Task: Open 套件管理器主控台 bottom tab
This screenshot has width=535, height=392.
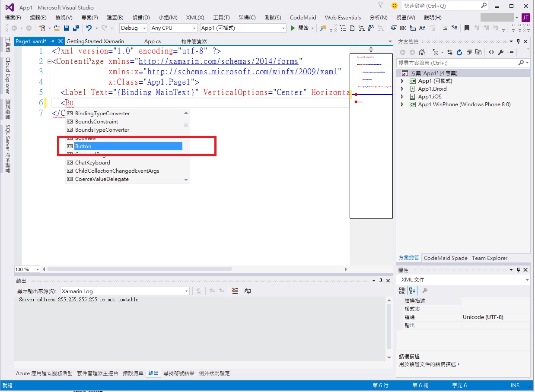Action: (x=98, y=373)
